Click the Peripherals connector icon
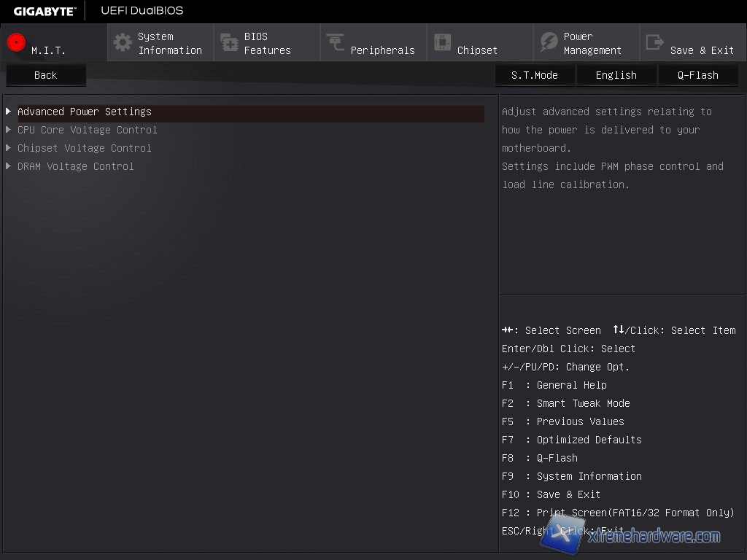Viewport: 747px width, 560px height. tap(336, 42)
